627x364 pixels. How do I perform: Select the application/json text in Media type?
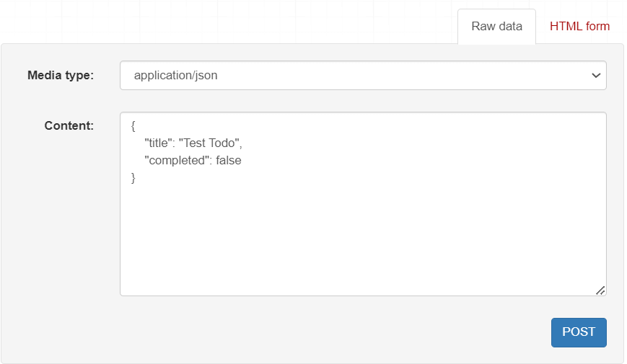(x=175, y=76)
